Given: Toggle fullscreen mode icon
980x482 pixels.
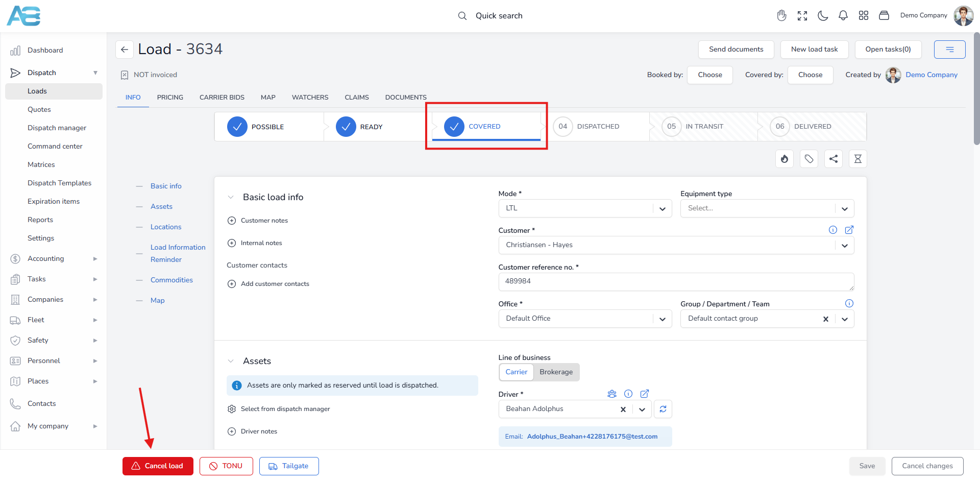Looking at the screenshot, I should coord(802,16).
